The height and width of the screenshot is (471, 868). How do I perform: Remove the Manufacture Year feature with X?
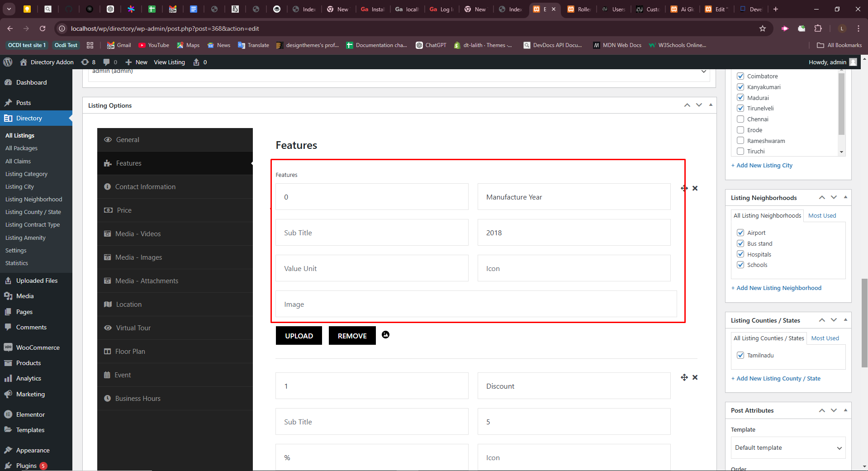(695, 188)
